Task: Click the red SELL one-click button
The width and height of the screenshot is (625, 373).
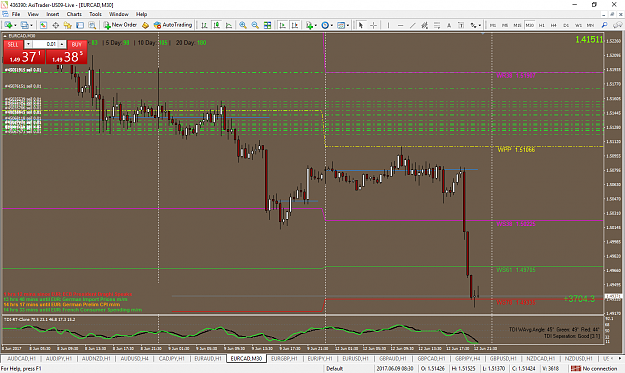Action: (x=24, y=52)
